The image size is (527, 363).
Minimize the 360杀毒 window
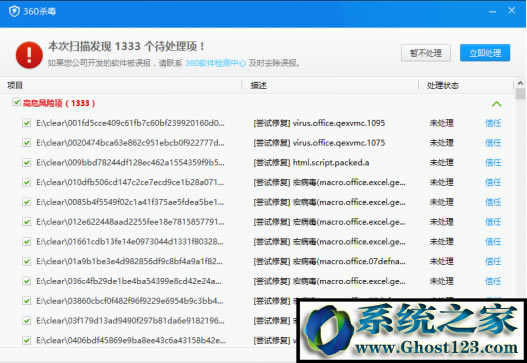click(492, 12)
